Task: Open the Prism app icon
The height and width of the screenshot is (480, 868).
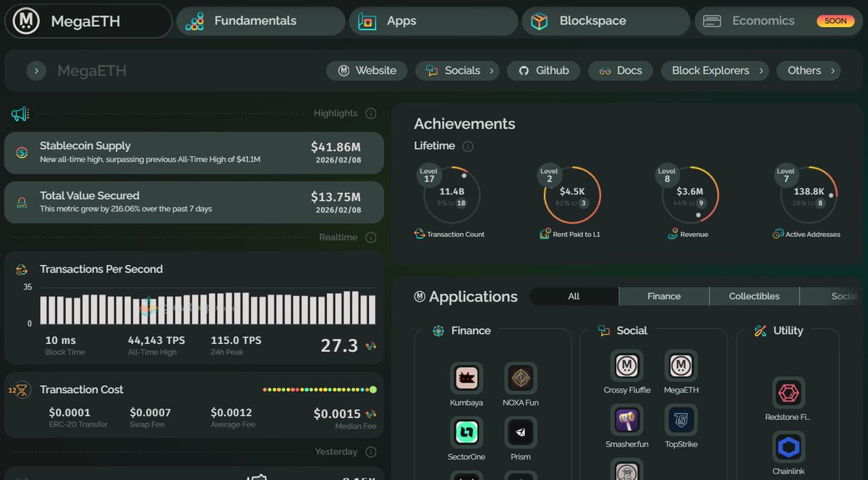Action: coord(521,433)
